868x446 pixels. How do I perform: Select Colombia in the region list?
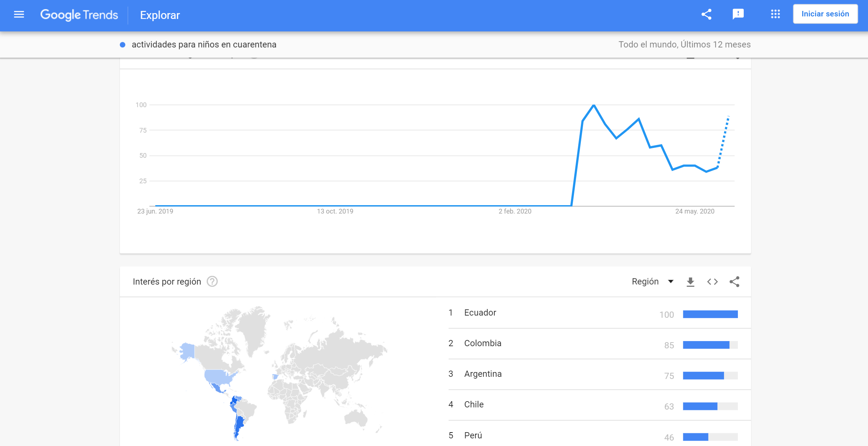click(482, 343)
